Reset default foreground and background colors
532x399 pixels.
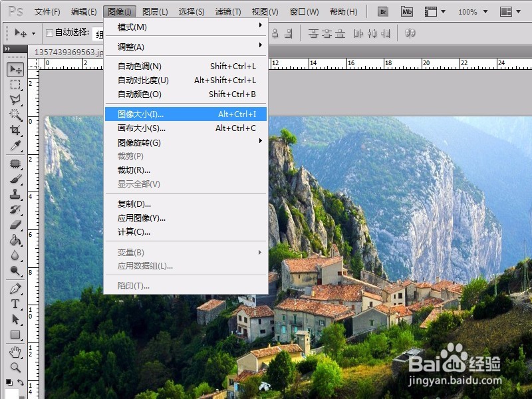(x=9, y=382)
